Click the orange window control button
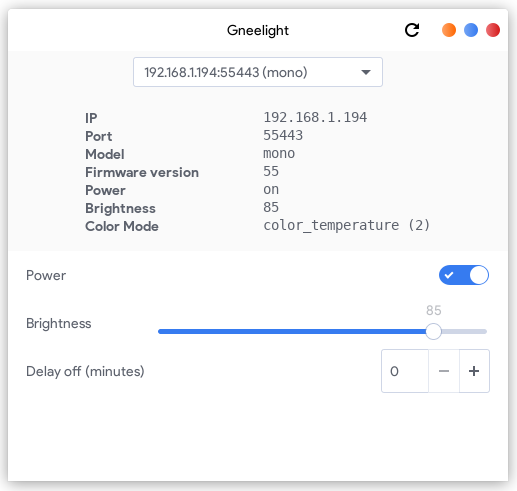Viewport: 517px width, 491px height. point(449,30)
